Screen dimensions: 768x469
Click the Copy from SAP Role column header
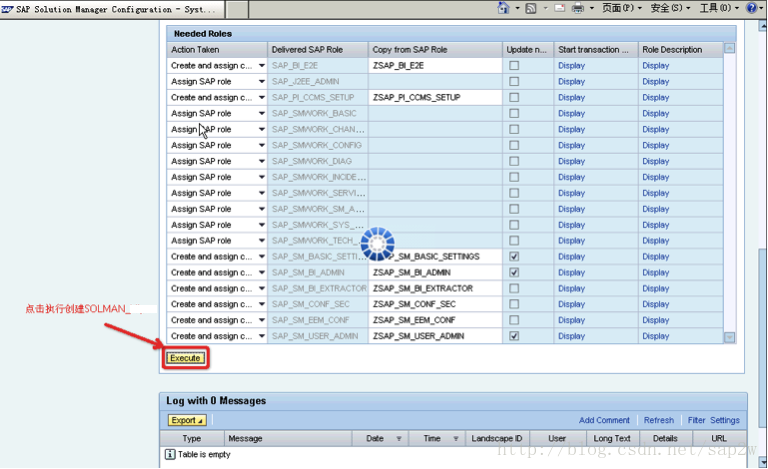435,49
